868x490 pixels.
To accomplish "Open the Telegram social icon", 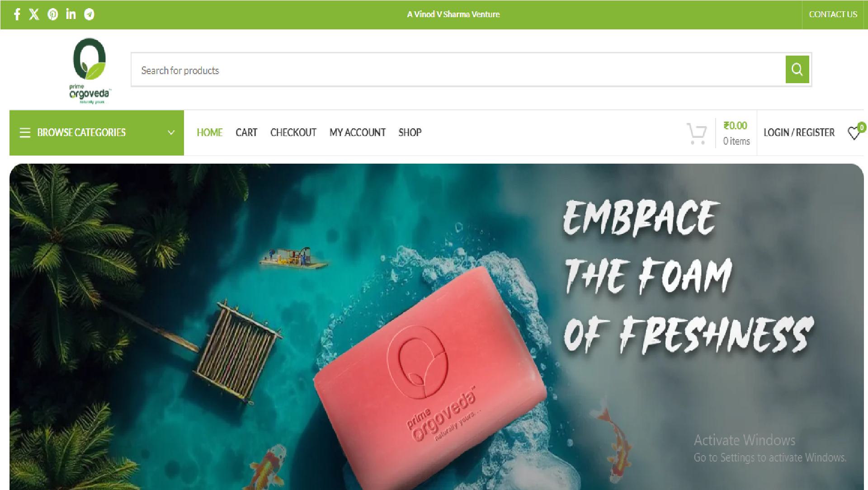I will pos(90,14).
